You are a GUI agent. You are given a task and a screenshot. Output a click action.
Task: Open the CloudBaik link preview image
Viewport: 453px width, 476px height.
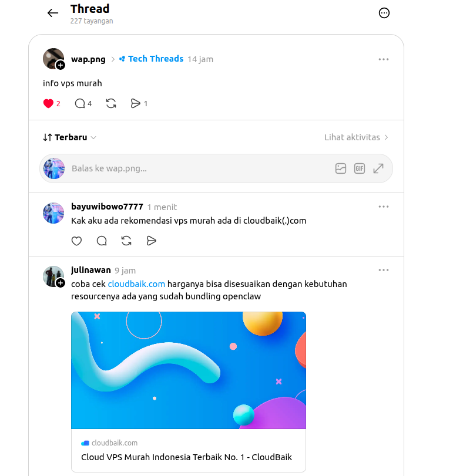click(189, 370)
